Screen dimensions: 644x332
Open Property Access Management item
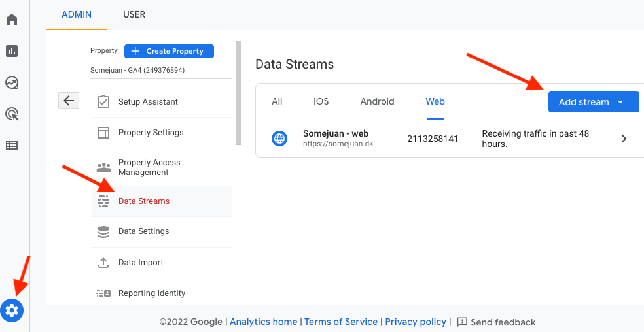(x=162, y=167)
